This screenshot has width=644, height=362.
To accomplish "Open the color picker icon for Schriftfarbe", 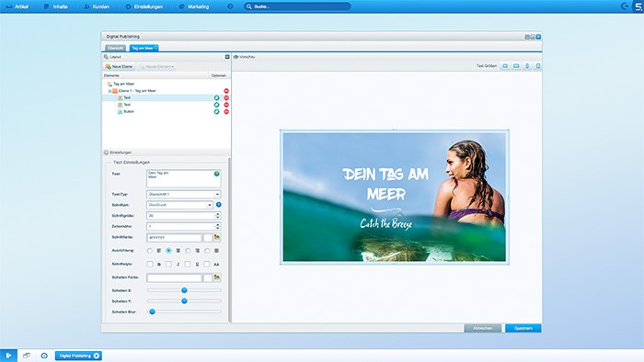I will click(x=217, y=237).
